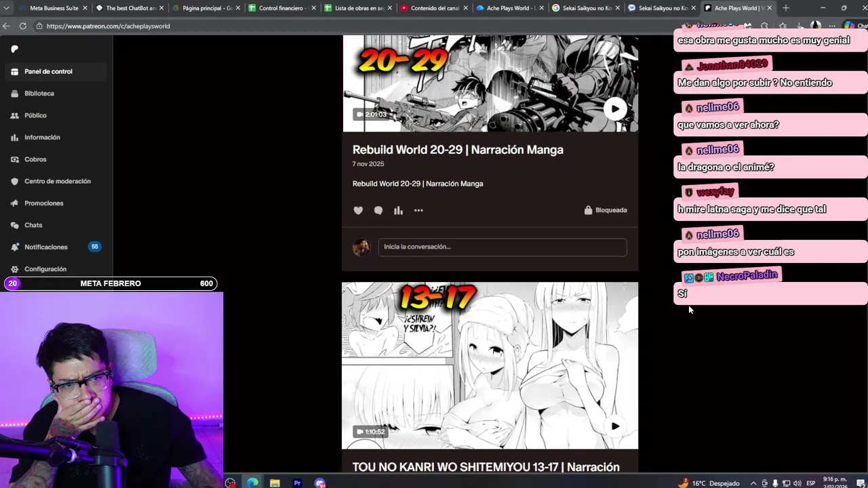868x488 pixels.
Task: Like the Rebuild World post with heart icon
Action: pyautogui.click(x=358, y=210)
